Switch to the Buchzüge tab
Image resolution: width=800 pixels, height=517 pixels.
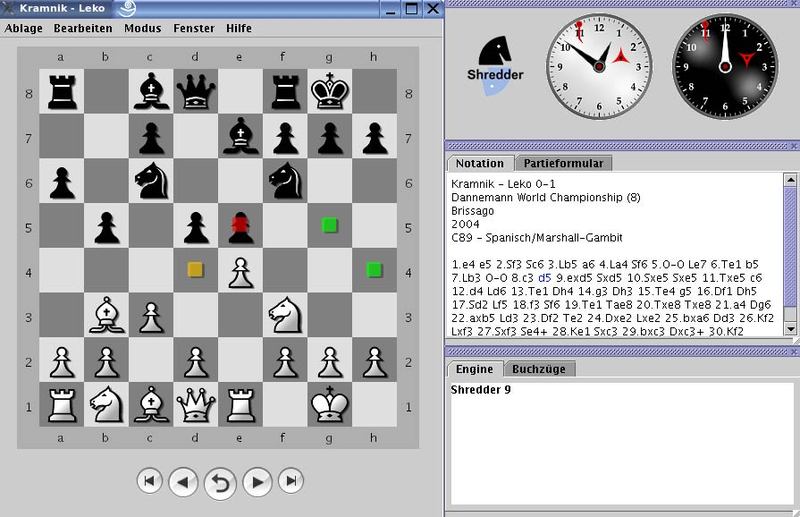click(x=539, y=369)
